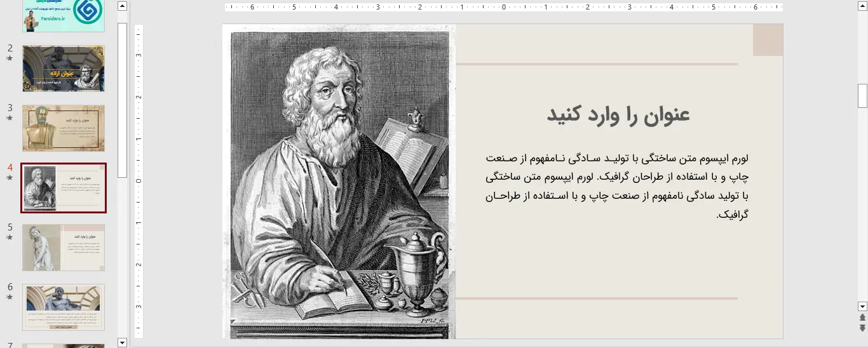Click animation star icon under slide 3
868x348 pixels.
10,118
